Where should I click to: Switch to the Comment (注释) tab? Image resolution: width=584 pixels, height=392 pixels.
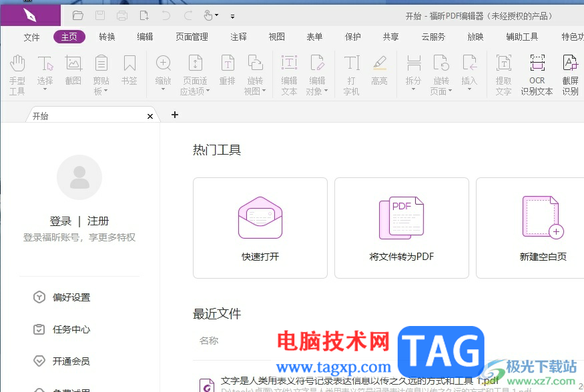point(239,37)
